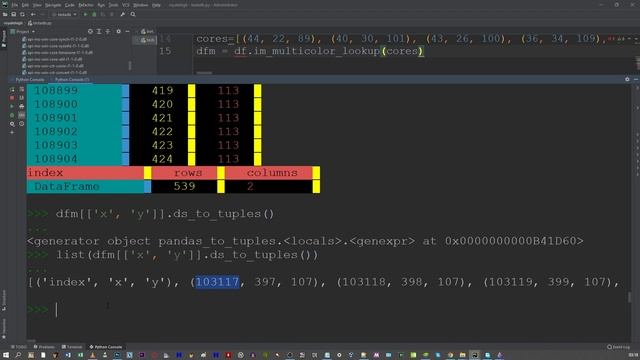Click the console vertical scrollbar thumb
Image resolution: width=640 pixels, height=360 pixels.
[x=629, y=298]
